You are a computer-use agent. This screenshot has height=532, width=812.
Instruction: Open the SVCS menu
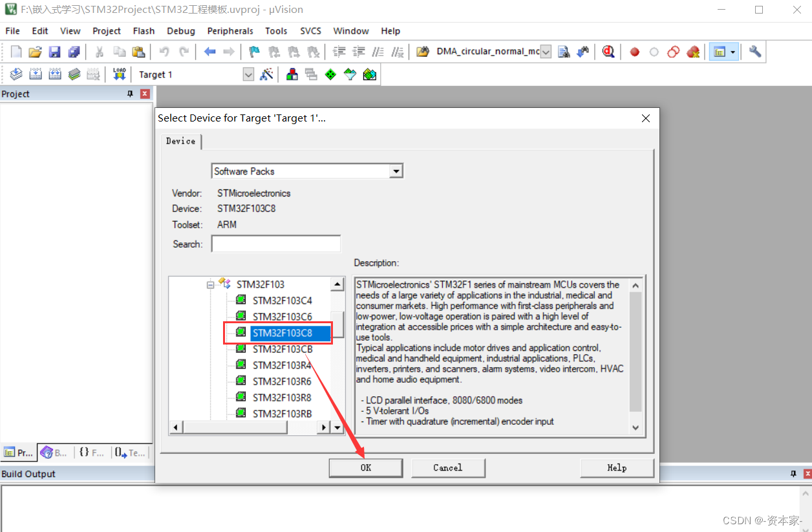pyautogui.click(x=310, y=31)
